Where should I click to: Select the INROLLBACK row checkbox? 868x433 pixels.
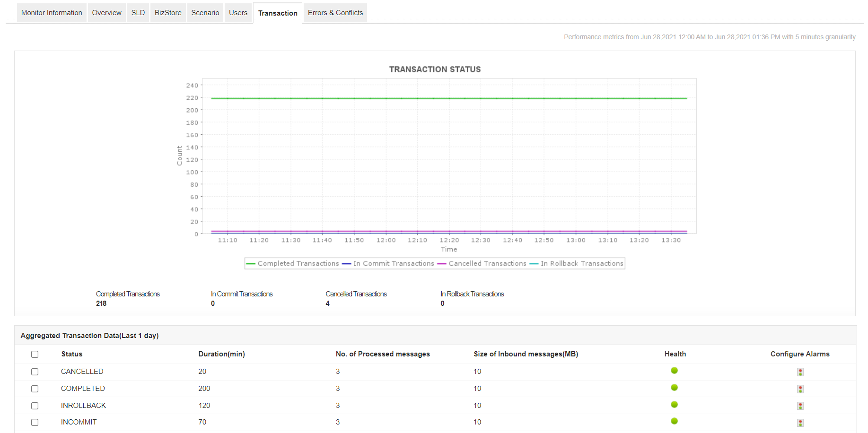pos(35,406)
